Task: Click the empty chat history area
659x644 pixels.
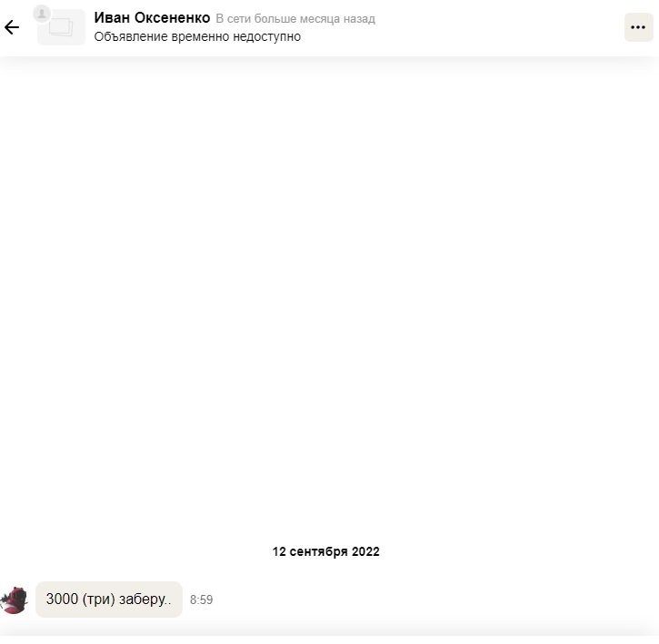Action: [329, 294]
